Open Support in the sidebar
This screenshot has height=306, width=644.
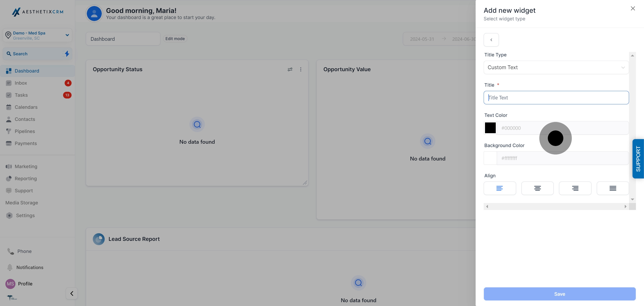(38, 191)
